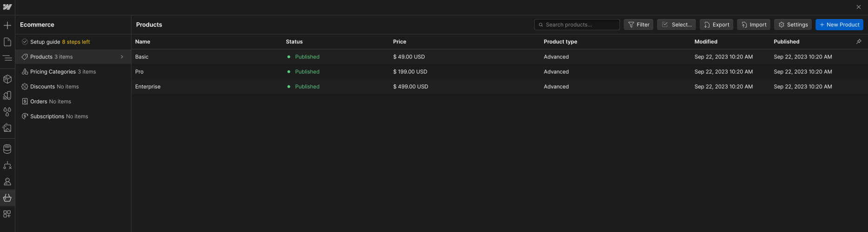Open product Settings button

[793, 25]
